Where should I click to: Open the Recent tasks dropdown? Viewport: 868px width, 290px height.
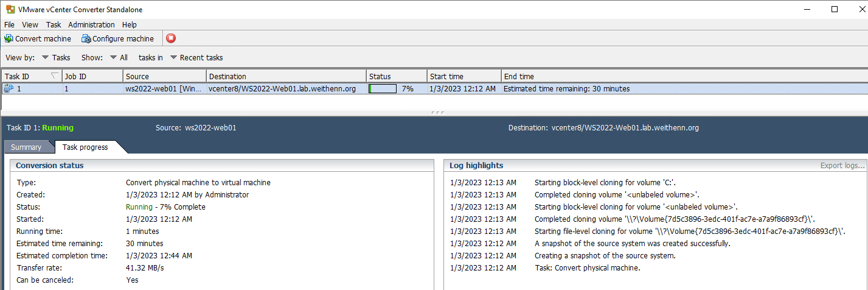[x=196, y=57]
